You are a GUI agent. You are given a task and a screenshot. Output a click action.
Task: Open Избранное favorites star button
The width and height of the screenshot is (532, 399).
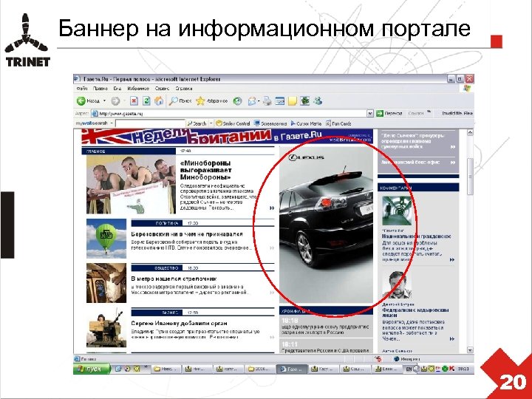click(x=212, y=100)
